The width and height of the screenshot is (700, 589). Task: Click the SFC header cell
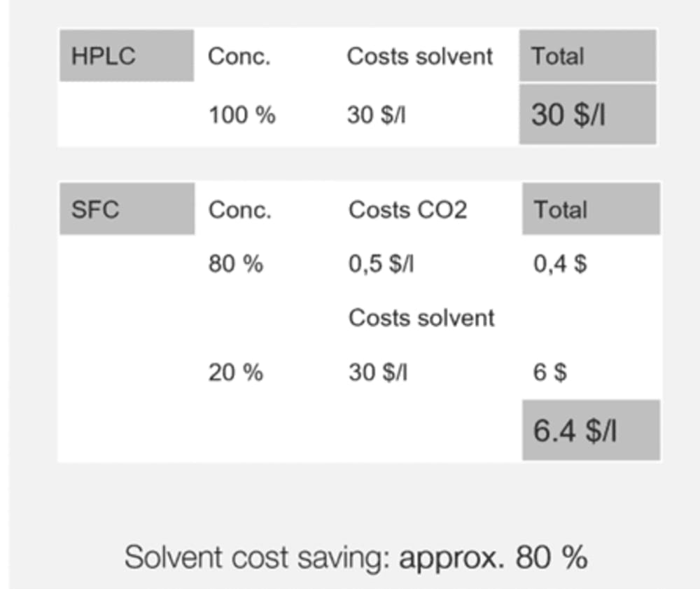pos(126,209)
